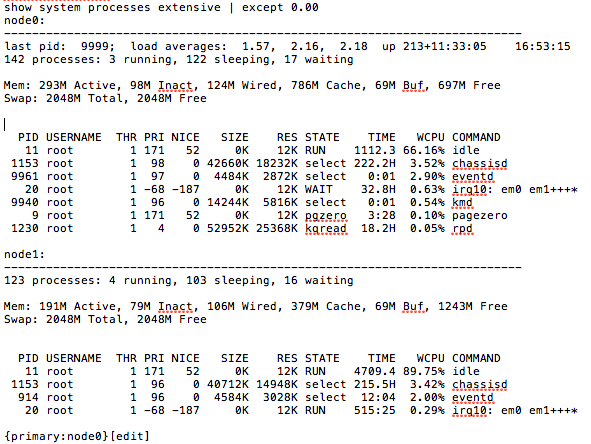Place cursor at the text caret above PID header
The height and width of the screenshot is (444, 591).
click(x=5, y=124)
